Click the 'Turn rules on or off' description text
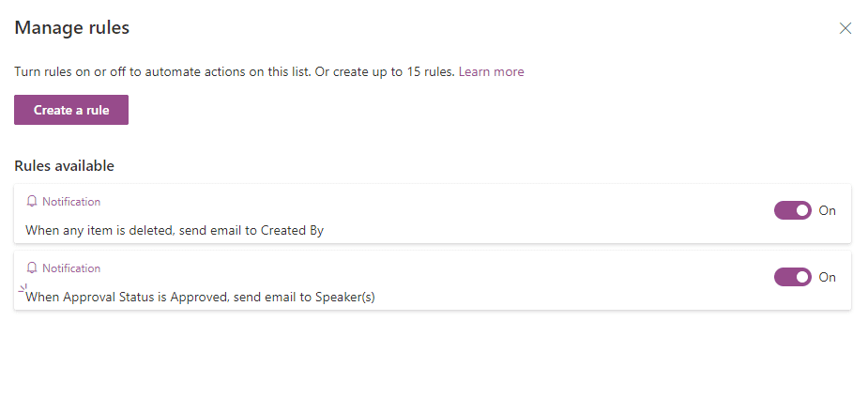Screen dimensions: 868x398 (236, 71)
